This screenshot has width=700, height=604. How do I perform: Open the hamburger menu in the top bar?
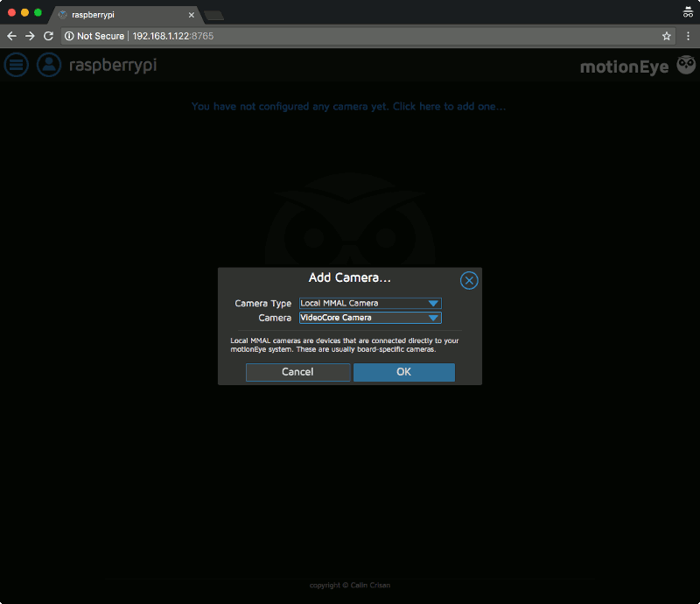pos(16,65)
